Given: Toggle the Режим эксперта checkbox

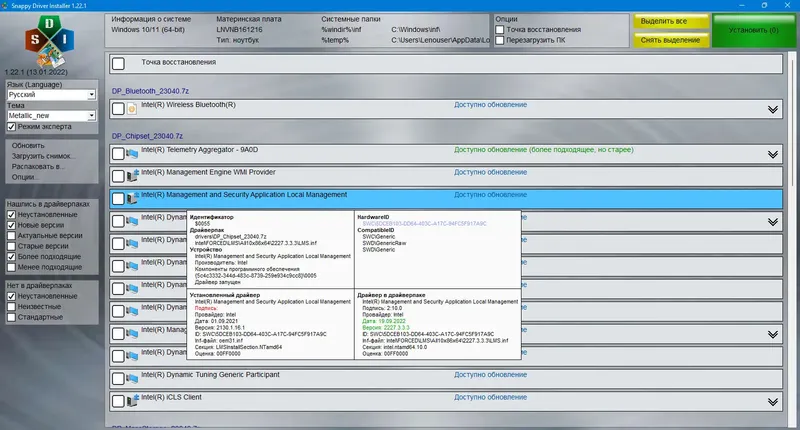Looking at the screenshot, I should [x=11, y=127].
